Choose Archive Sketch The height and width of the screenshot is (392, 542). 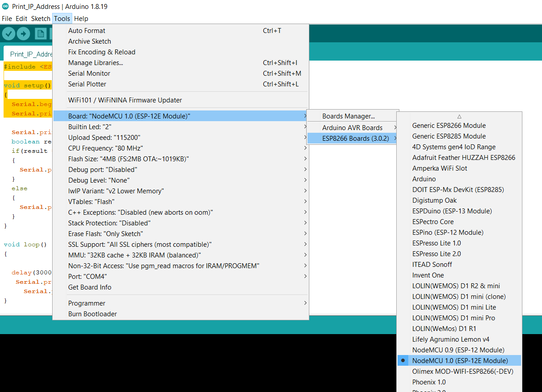click(181, 41)
